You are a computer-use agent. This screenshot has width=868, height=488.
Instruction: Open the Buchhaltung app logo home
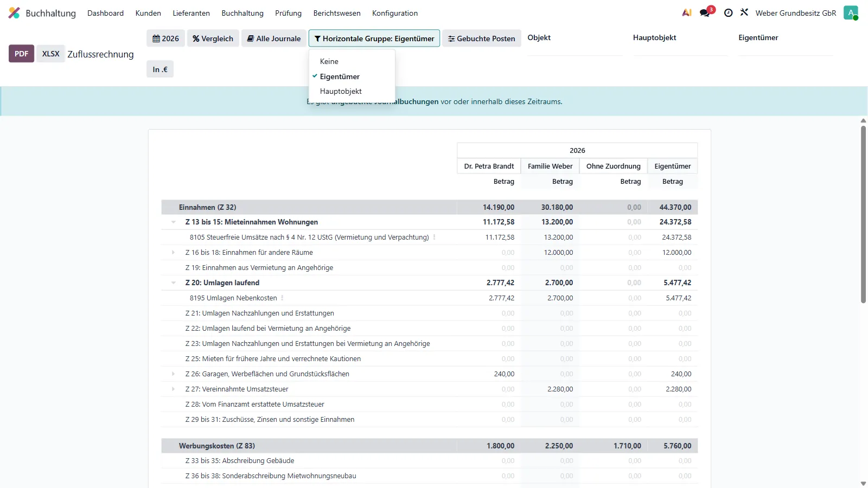coord(42,13)
